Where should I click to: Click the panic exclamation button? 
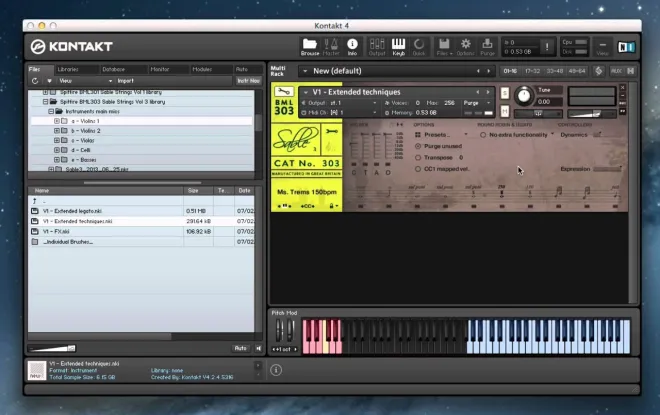pyautogui.click(x=547, y=47)
